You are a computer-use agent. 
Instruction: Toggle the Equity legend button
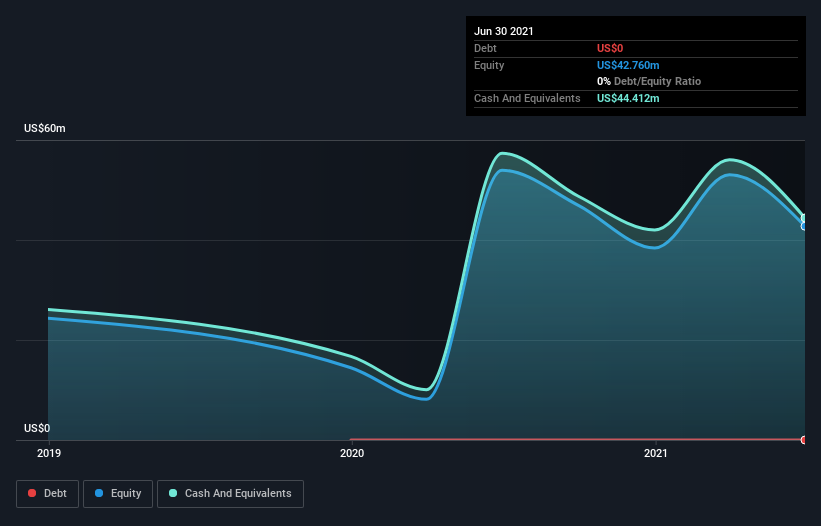click(x=118, y=494)
